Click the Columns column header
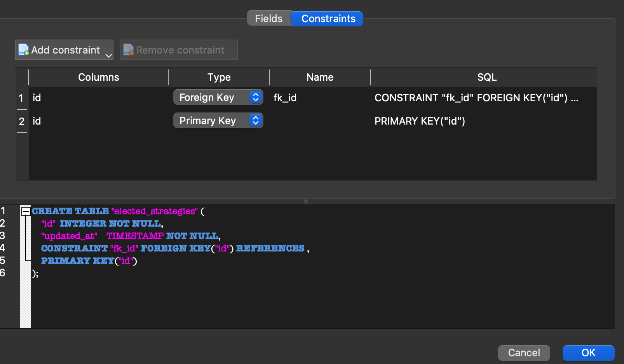 click(x=98, y=77)
